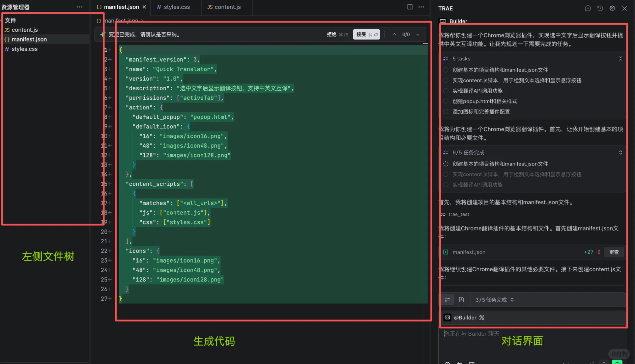Screen dimensions: 635x364
Task: Open content.js in the file tree
Action: pyautogui.click(x=25, y=30)
